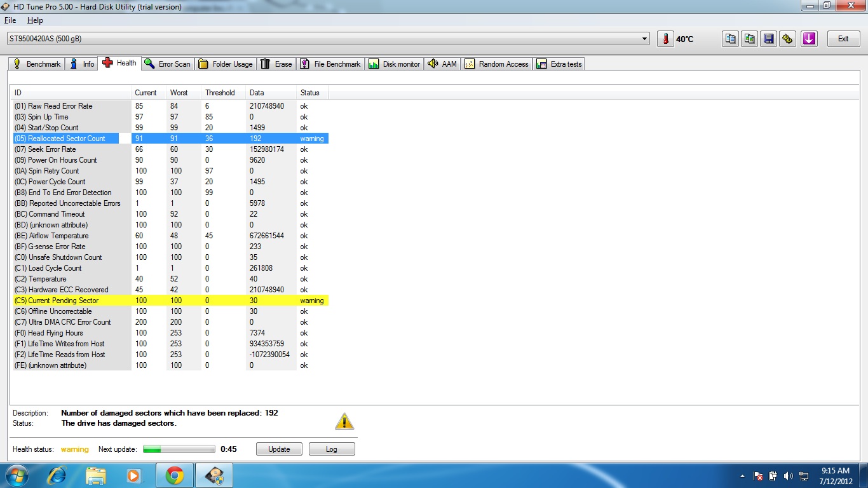Open the Help menu

(35, 20)
